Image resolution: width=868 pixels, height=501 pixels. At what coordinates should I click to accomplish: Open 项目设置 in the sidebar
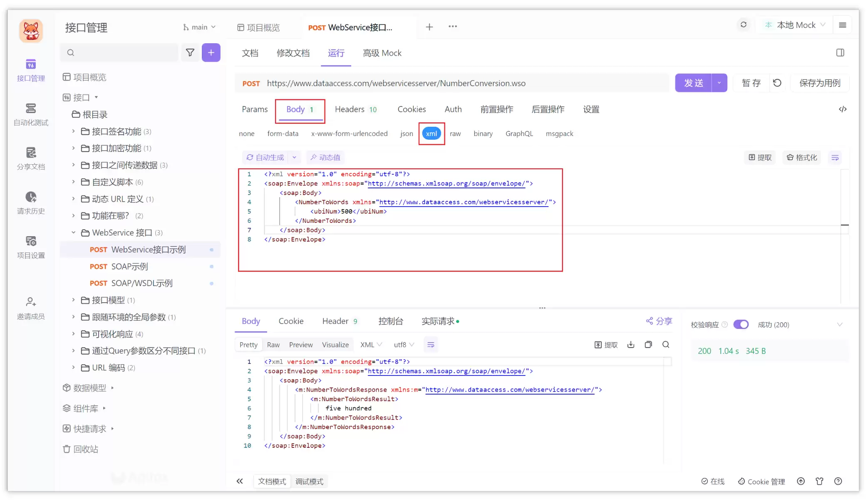pyautogui.click(x=31, y=247)
